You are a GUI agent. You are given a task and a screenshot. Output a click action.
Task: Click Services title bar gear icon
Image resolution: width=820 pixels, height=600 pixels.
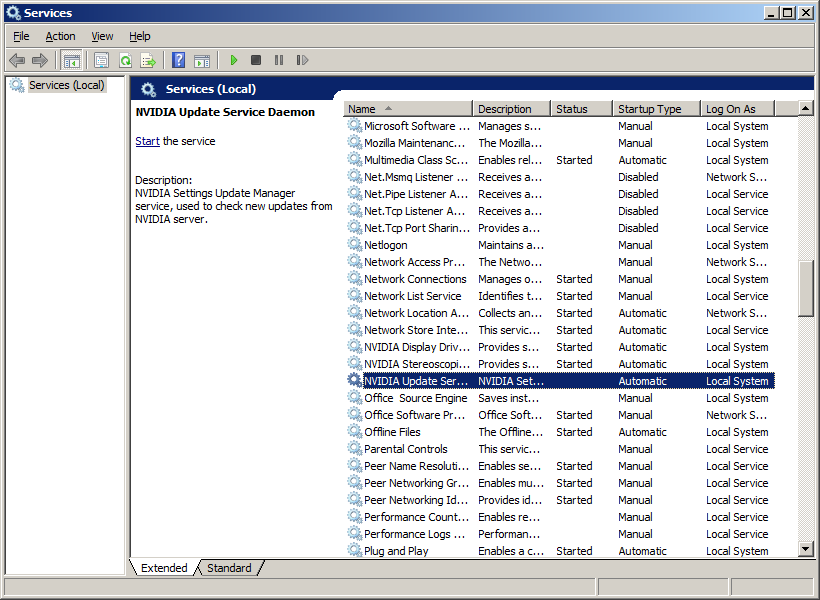(x=14, y=13)
